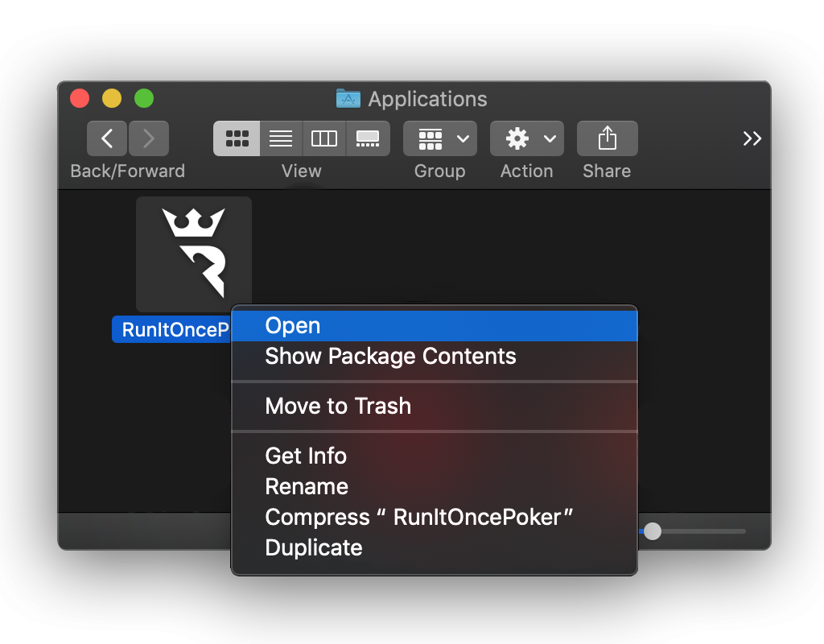Choose Open from the context menu
824x644 pixels.
pos(435,326)
